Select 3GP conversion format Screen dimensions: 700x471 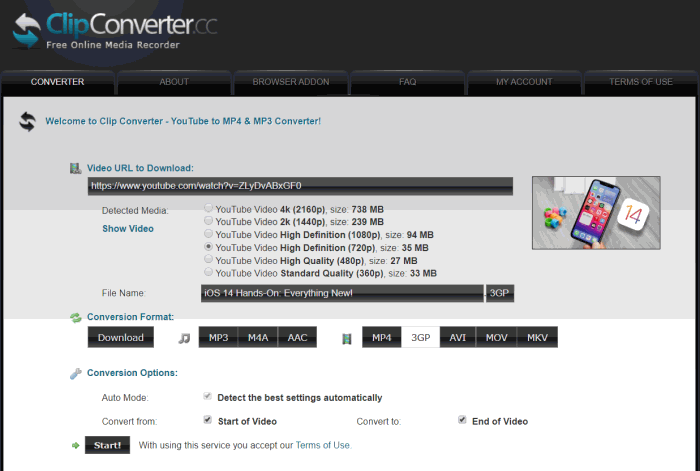(x=421, y=337)
